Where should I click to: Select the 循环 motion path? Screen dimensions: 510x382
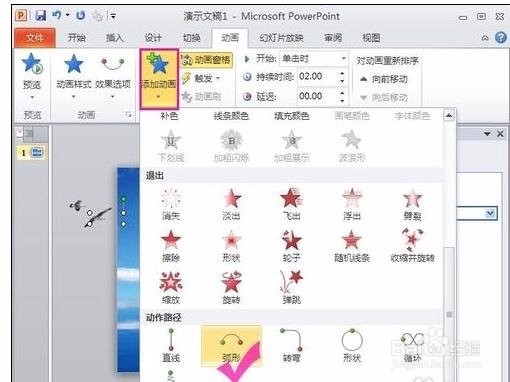[413, 346]
